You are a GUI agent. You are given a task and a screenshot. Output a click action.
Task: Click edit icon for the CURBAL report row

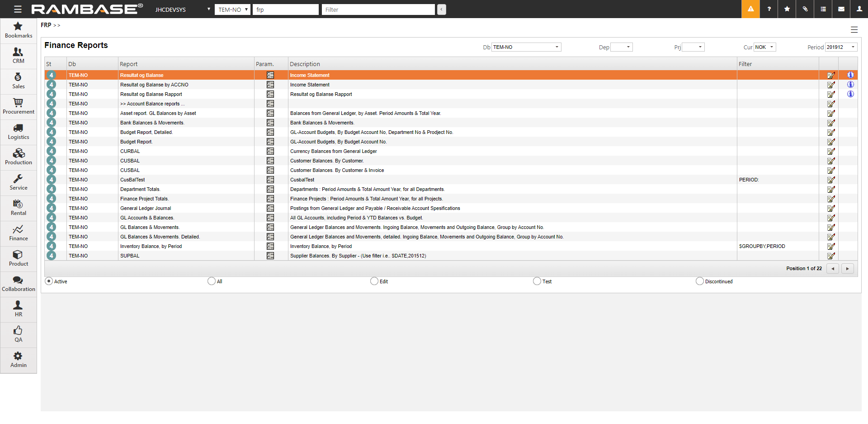point(831,151)
